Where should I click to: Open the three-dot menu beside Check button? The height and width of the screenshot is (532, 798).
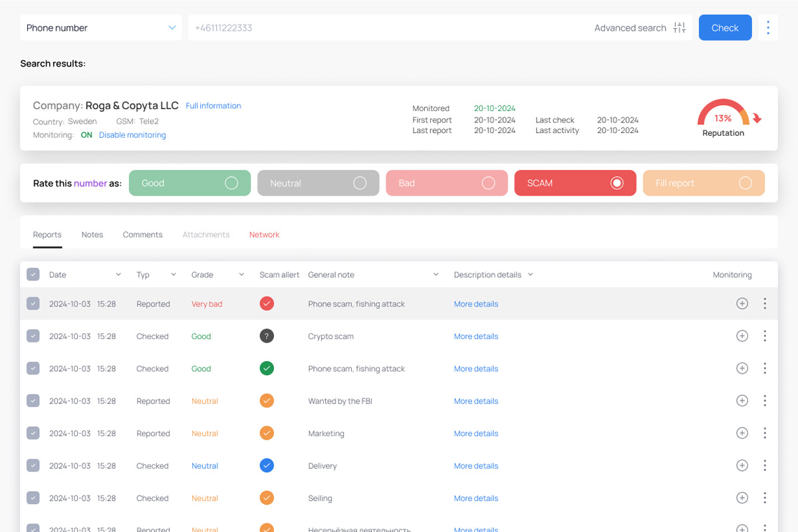[x=768, y=28]
